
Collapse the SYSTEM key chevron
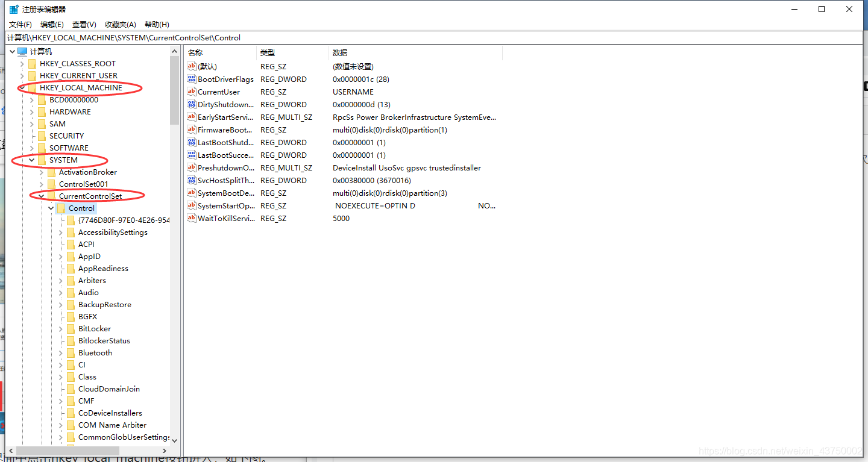[x=32, y=160]
